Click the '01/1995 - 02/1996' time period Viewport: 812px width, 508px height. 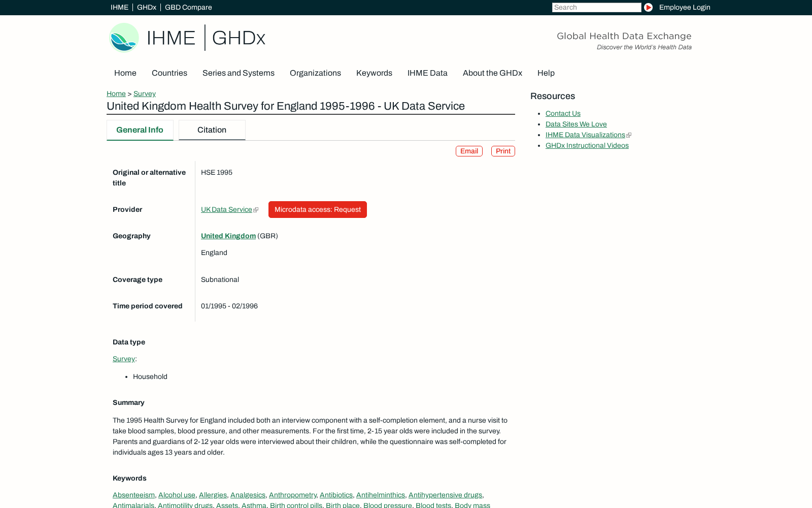click(x=229, y=306)
